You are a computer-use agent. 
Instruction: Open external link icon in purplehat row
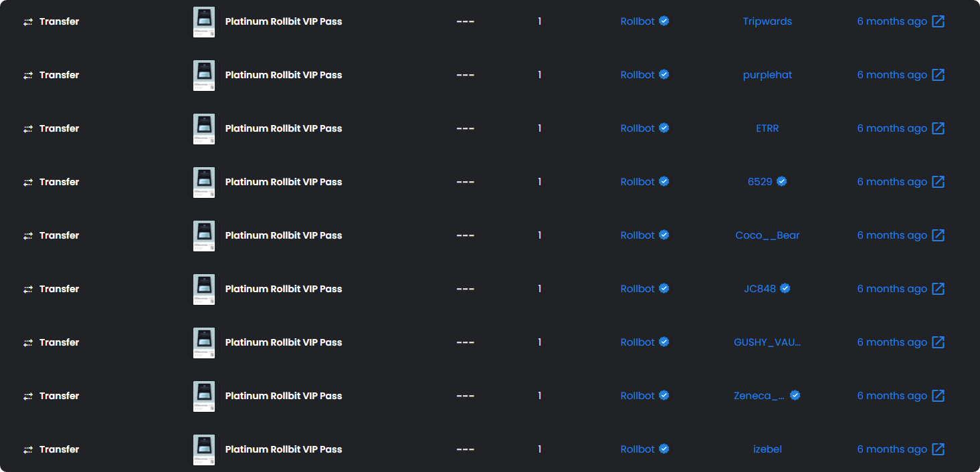939,75
